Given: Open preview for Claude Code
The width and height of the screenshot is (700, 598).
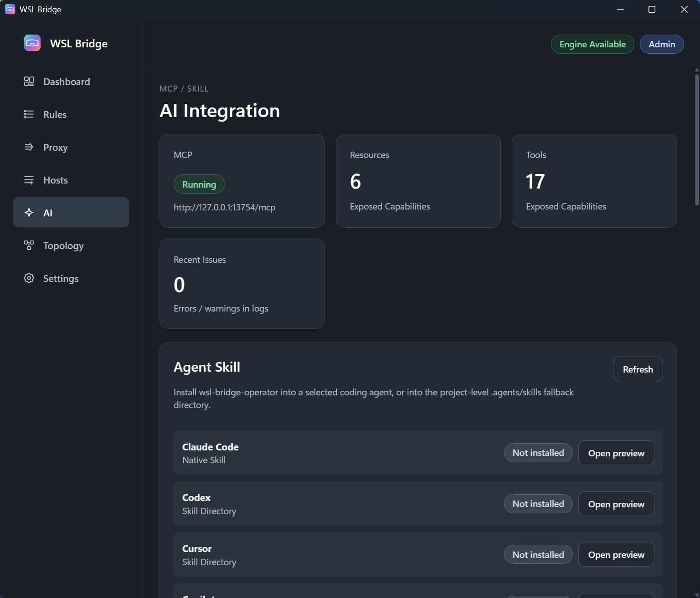Looking at the screenshot, I should (x=616, y=453).
